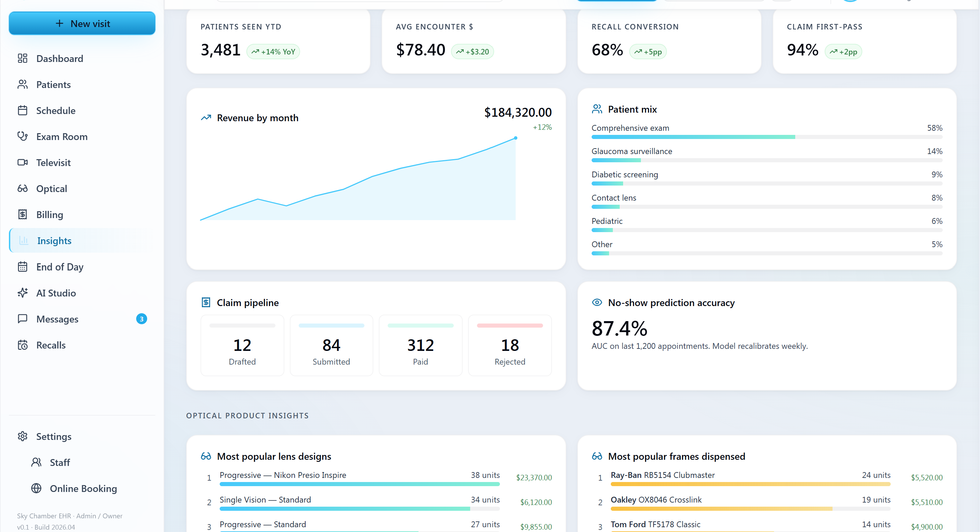Click Tom Ford TF5178 Classic frame name
Screen dimensions: 980x532
655,524
